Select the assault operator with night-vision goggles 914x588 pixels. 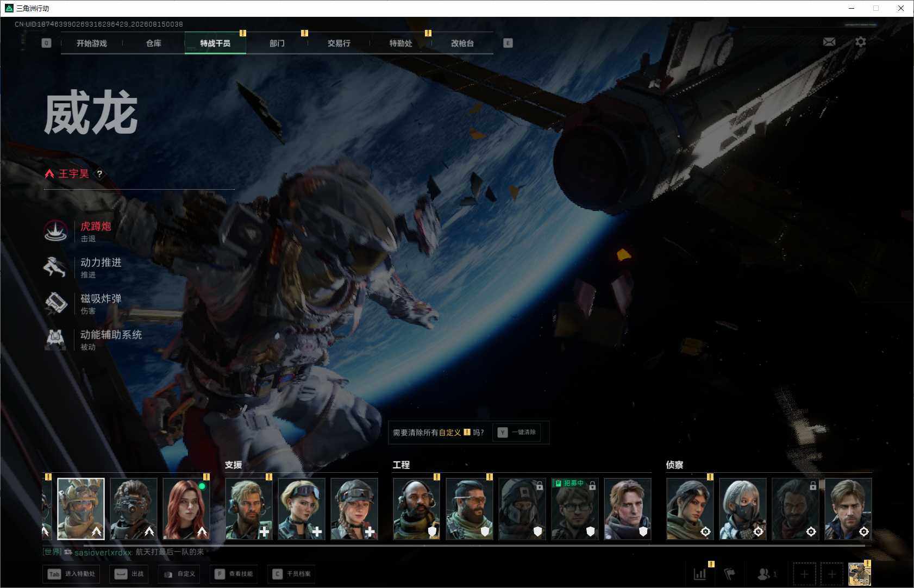(x=134, y=509)
